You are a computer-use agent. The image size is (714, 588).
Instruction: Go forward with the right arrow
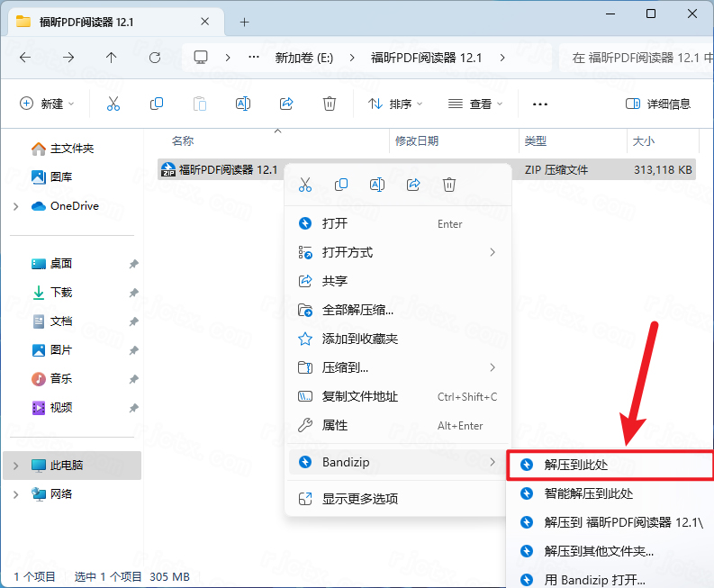tap(68, 58)
